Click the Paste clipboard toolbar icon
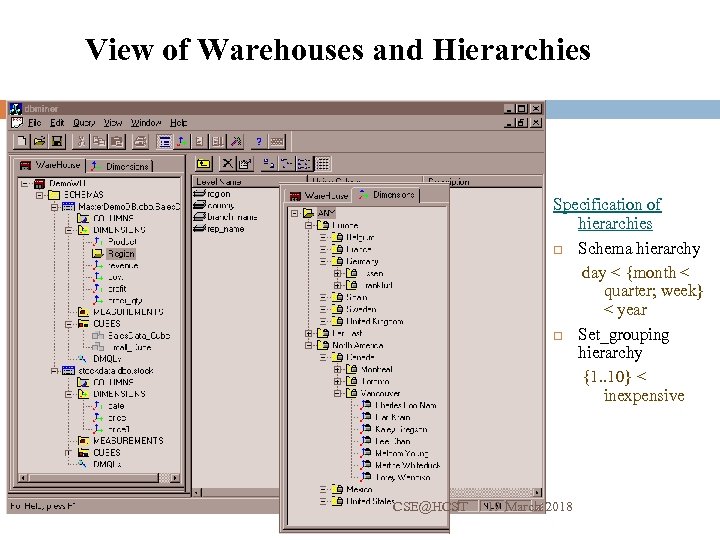The width and height of the screenshot is (720, 540). [117, 141]
